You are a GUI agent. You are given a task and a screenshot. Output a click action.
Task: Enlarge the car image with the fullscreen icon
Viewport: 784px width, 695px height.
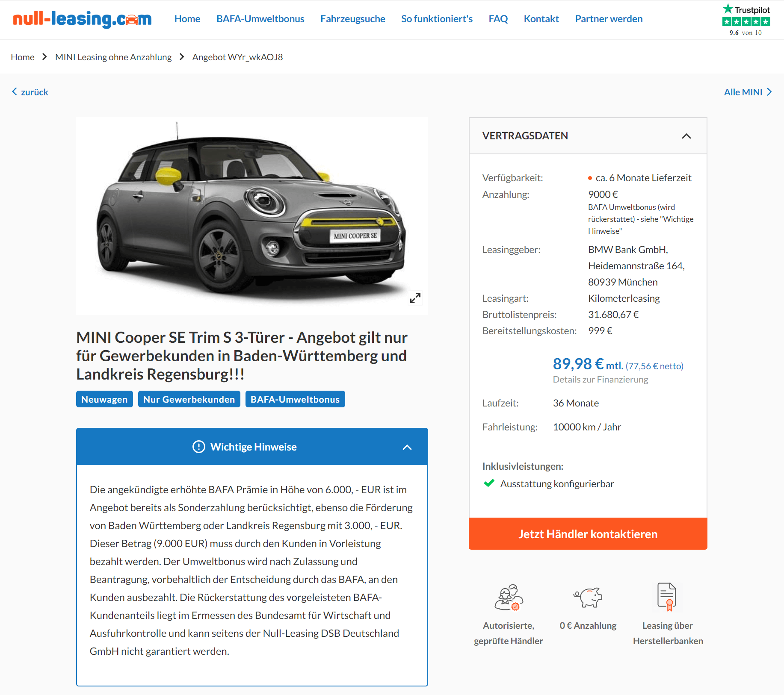(x=415, y=298)
